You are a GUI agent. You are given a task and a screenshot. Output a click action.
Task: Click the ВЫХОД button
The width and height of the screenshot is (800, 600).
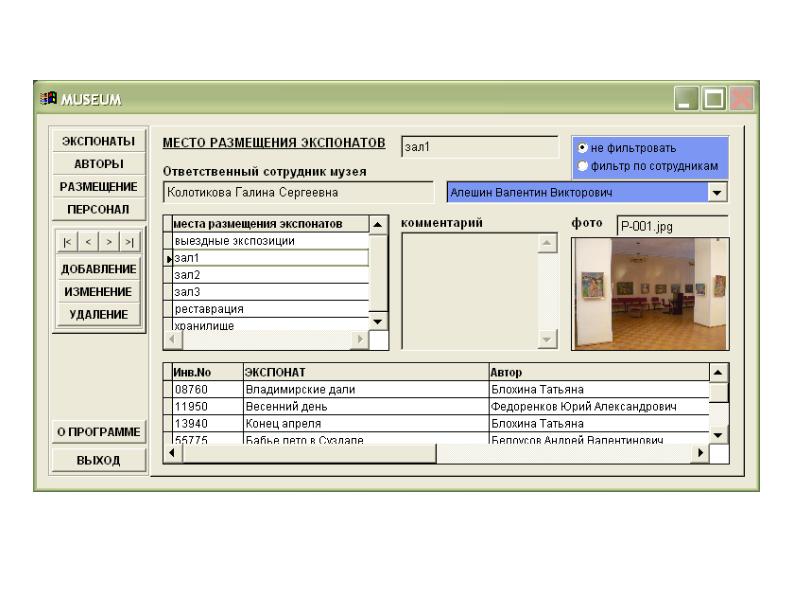(x=98, y=460)
